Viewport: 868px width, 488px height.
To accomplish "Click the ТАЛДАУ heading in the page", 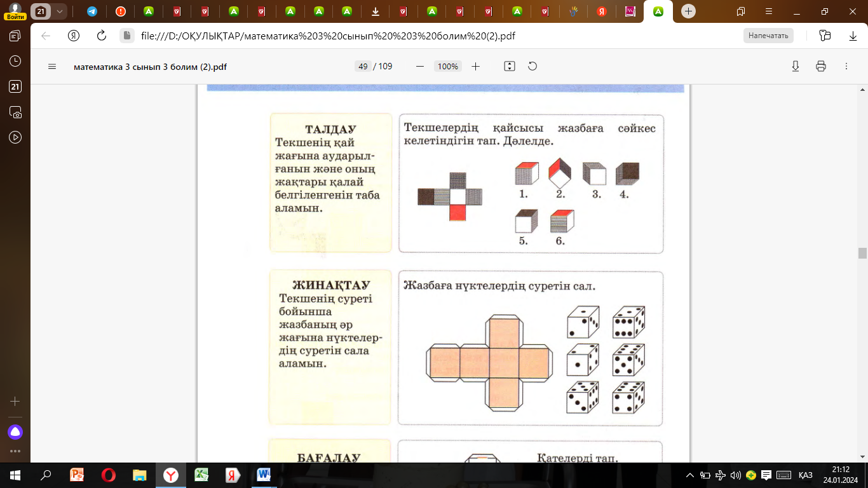I will (x=330, y=129).
